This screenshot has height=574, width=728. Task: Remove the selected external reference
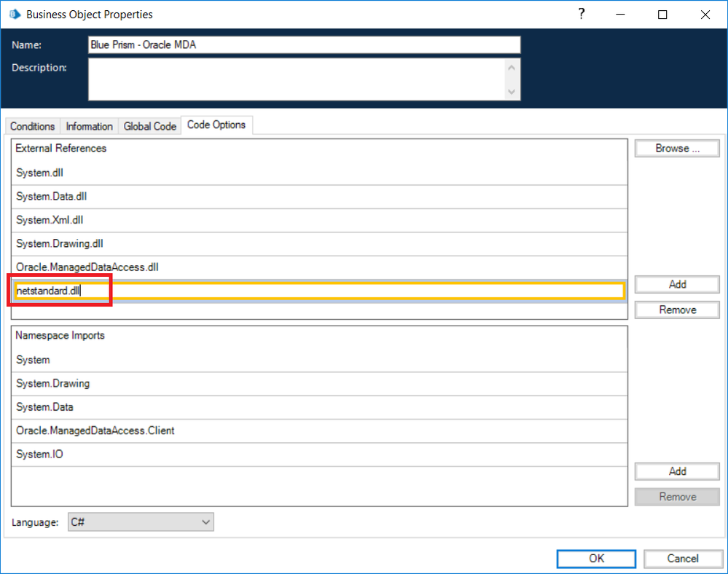click(677, 310)
